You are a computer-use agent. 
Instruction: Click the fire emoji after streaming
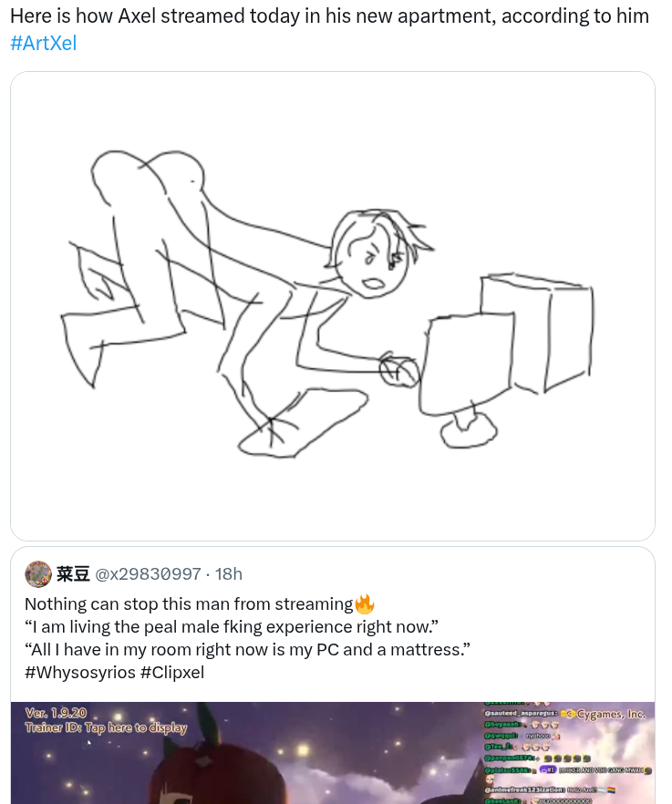(x=364, y=604)
